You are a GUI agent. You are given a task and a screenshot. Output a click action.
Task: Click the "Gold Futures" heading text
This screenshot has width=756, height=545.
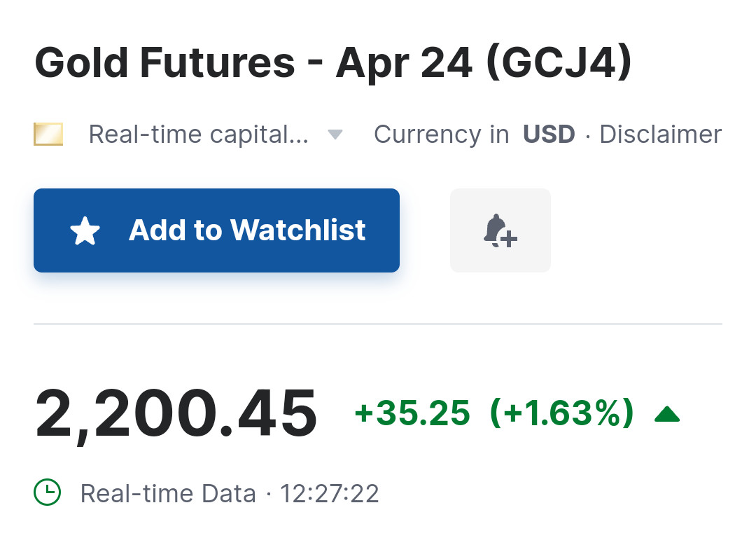(x=164, y=63)
